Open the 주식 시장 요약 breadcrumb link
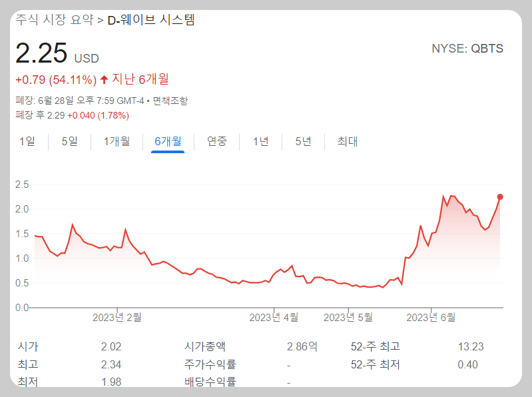 [55, 20]
